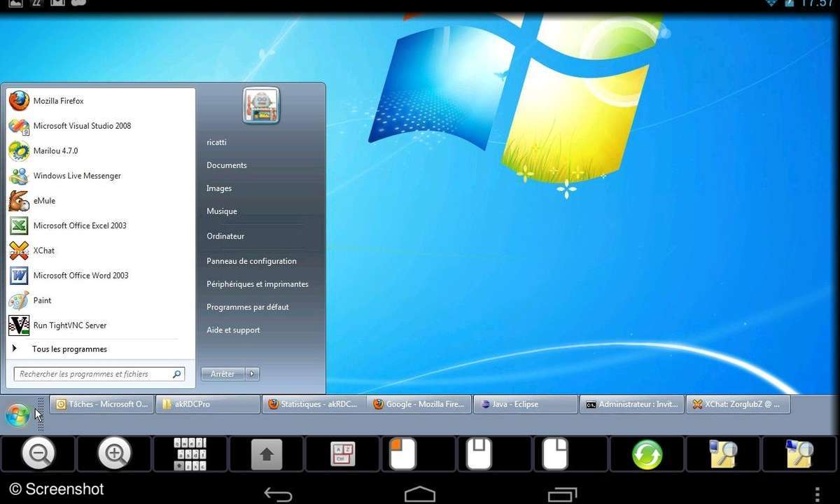Viewport: 840px width, 504px height.
Task: Launch XChat from the Start menu
Action: [x=100, y=251]
